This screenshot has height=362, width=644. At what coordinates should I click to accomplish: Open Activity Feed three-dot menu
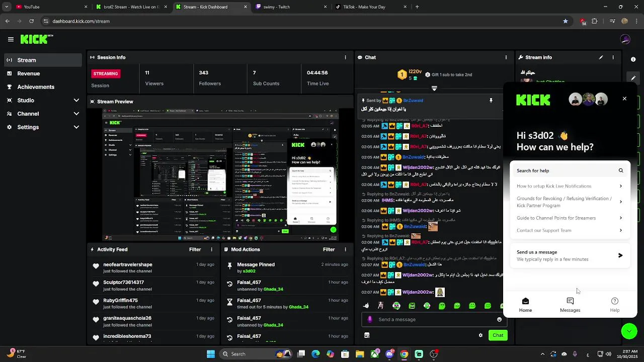211,249
